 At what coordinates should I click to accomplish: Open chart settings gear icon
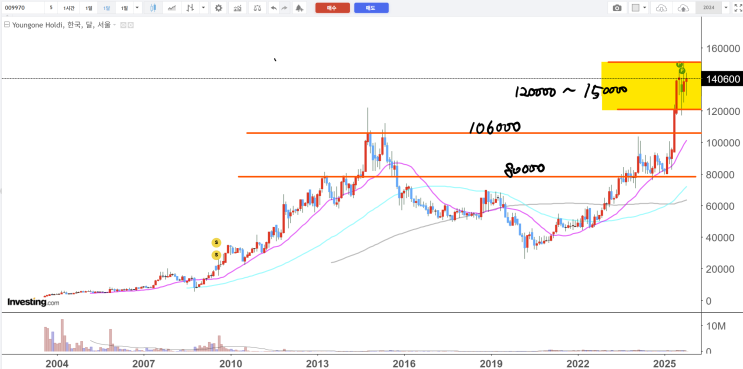(218, 8)
